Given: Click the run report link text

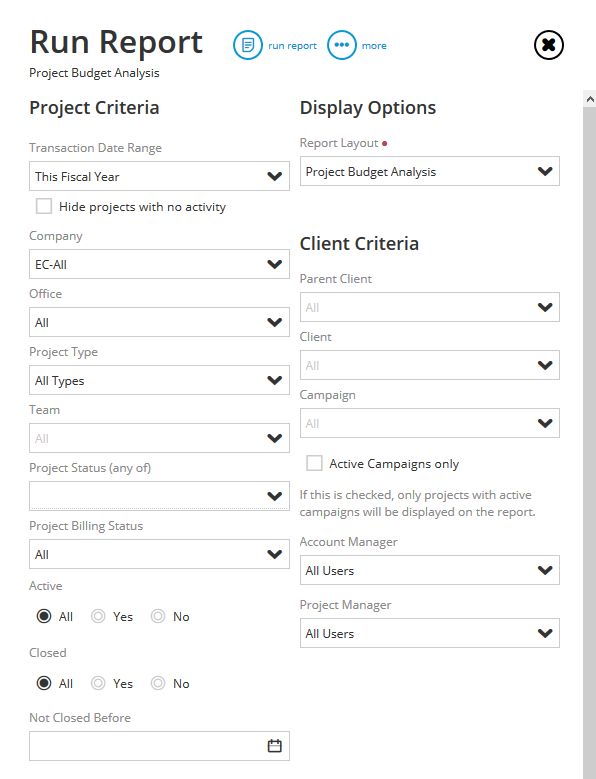Looking at the screenshot, I should coord(293,46).
